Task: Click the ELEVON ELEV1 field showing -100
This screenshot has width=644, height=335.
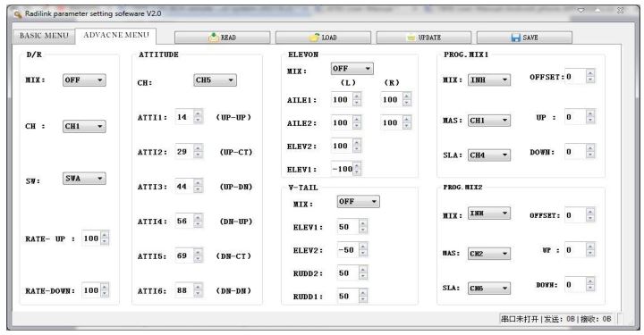Action: coord(342,169)
